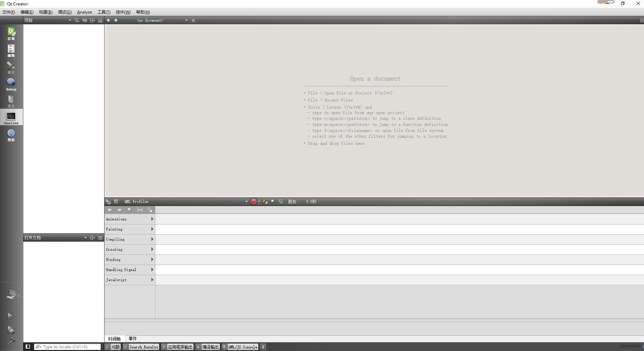Select the Analyze mode in the sidebar
Image resolution: width=644 pixels, height=351 pixels.
(x=11, y=117)
